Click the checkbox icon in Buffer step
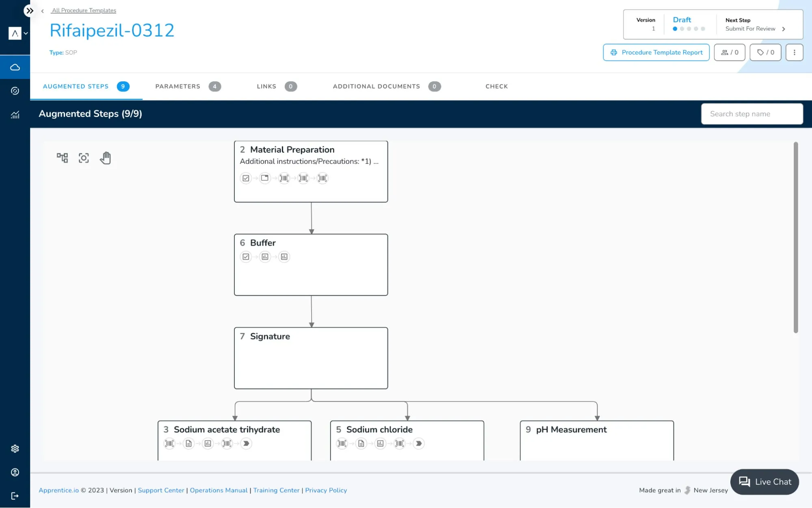The height and width of the screenshot is (508, 812). pyautogui.click(x=246, y=257)
